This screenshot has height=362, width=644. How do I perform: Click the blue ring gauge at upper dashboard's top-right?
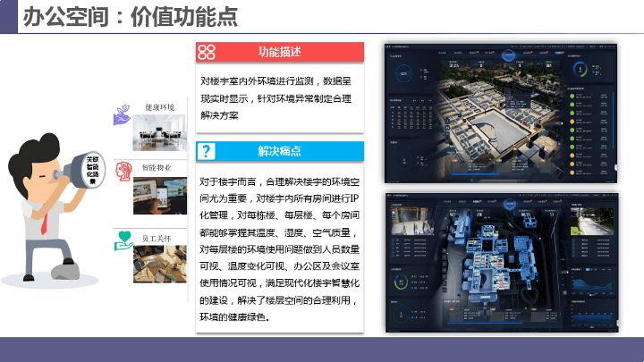point(580,69)
